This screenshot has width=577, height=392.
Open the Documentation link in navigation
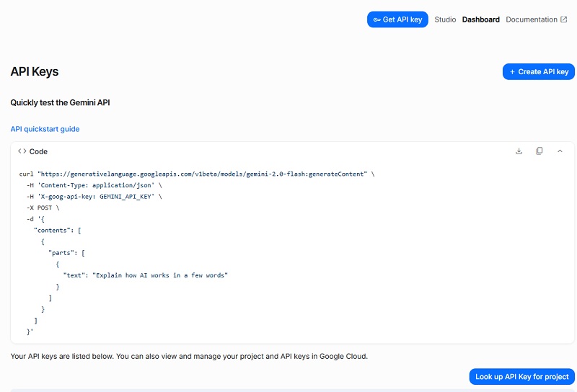pos(531,20)
